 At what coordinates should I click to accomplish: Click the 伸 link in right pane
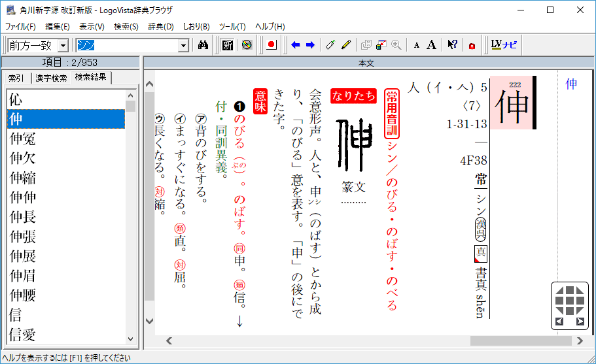pyautogui.click(x=571, y=84)
